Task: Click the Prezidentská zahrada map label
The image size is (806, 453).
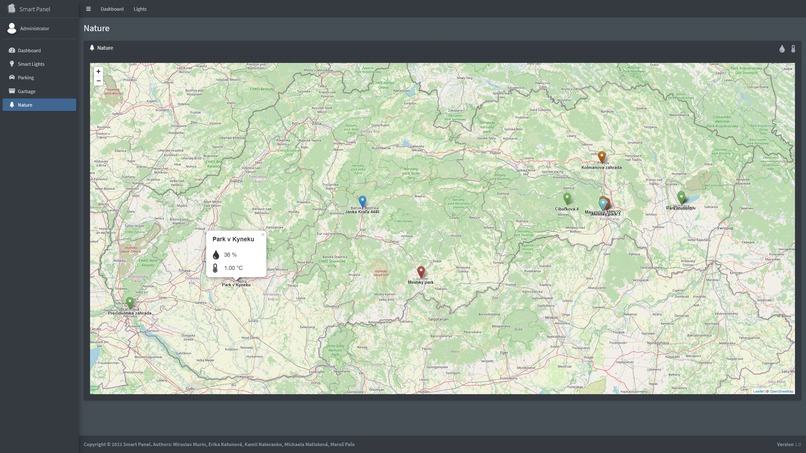Action: [x=130, y=313]
